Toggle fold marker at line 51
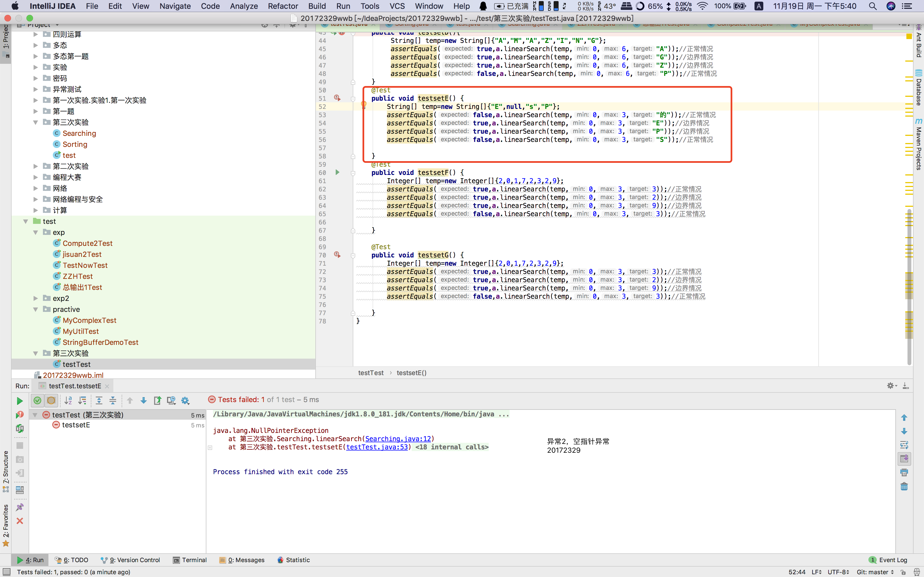This screenshot has height=577, width=924. click(353, 98)
